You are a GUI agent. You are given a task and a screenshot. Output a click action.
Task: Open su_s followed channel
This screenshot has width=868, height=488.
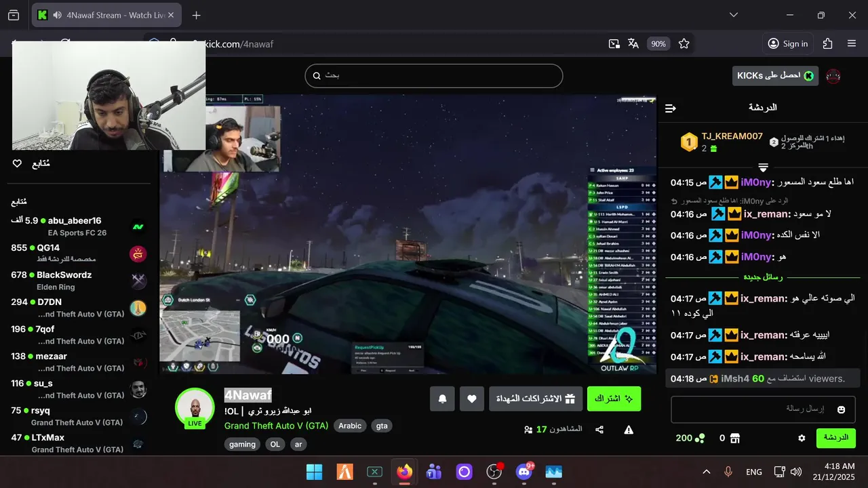[79, 389]
